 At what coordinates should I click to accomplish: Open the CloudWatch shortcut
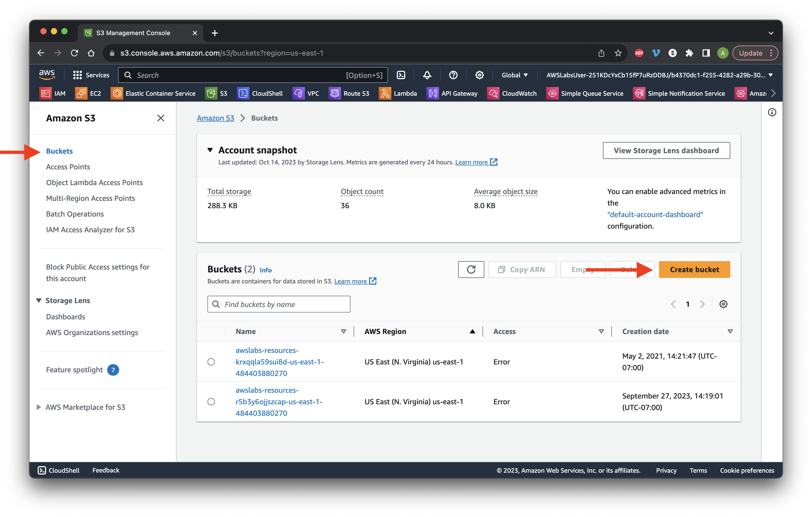click(512, 94)
